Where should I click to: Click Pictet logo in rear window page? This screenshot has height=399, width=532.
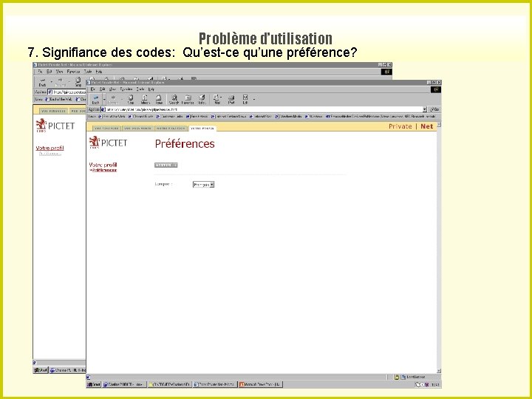tap(55, 125)
